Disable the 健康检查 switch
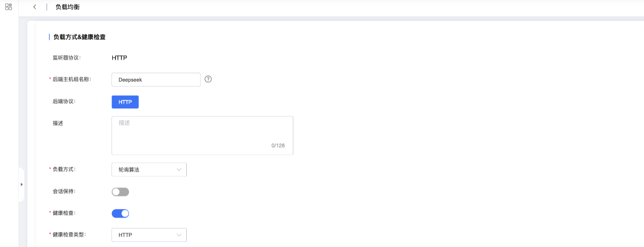 120,213
